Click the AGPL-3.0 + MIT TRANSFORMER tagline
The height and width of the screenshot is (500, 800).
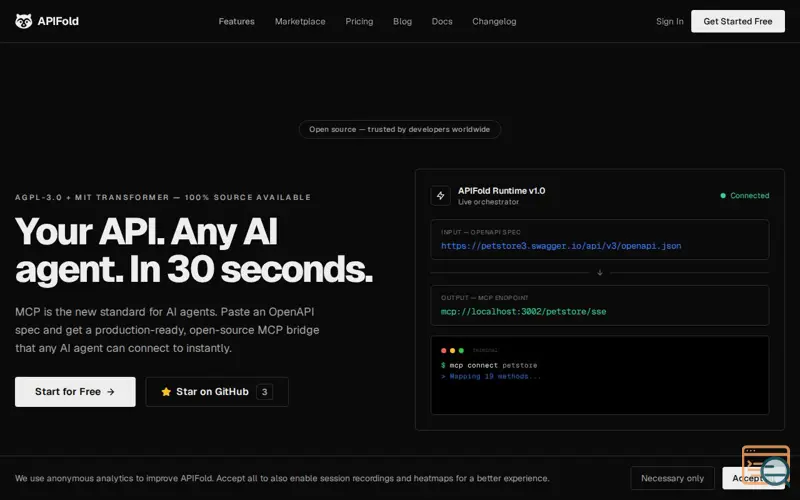(x=163, y=197)
